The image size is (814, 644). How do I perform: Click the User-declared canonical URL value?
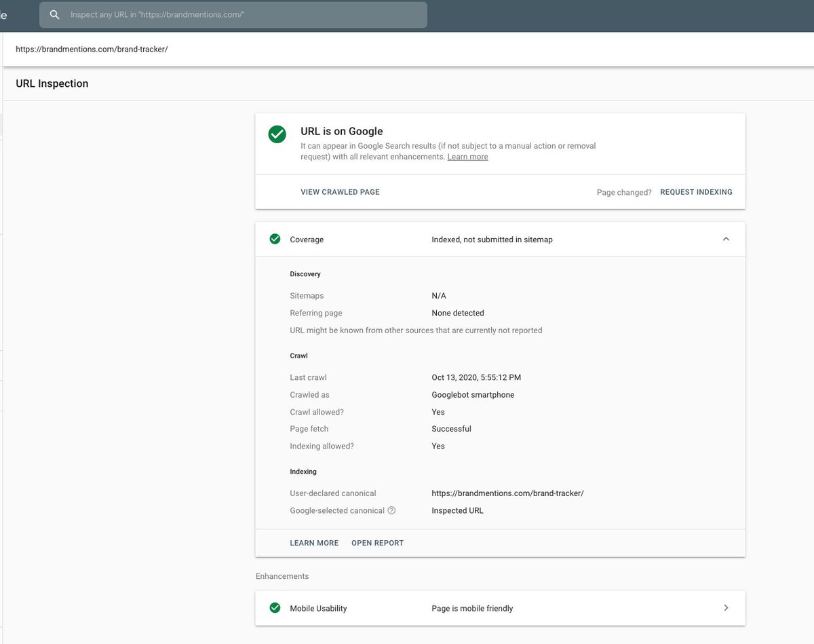coord(507,493)
